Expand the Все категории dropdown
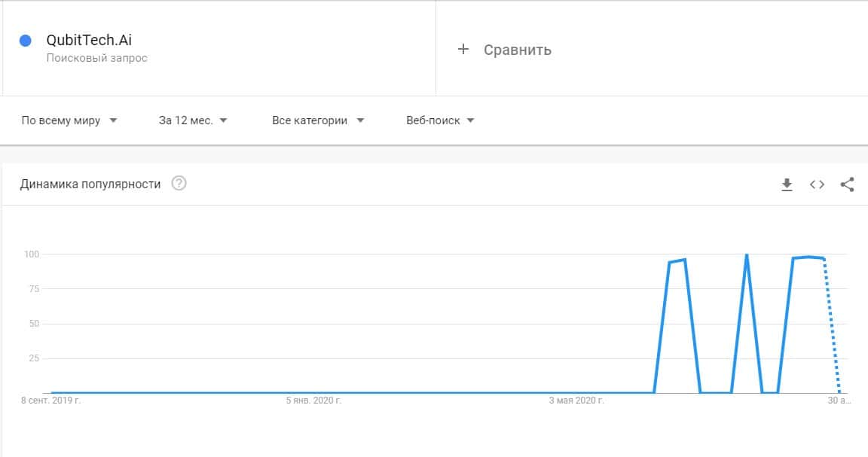868x457 pixels. pos(318,120)
